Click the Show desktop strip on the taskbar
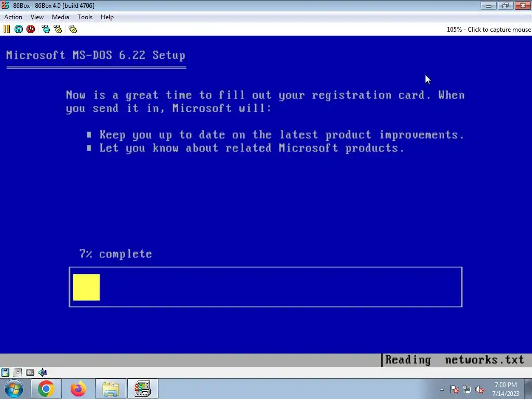Viewport: 532px width, 399px height. point(529,389)
